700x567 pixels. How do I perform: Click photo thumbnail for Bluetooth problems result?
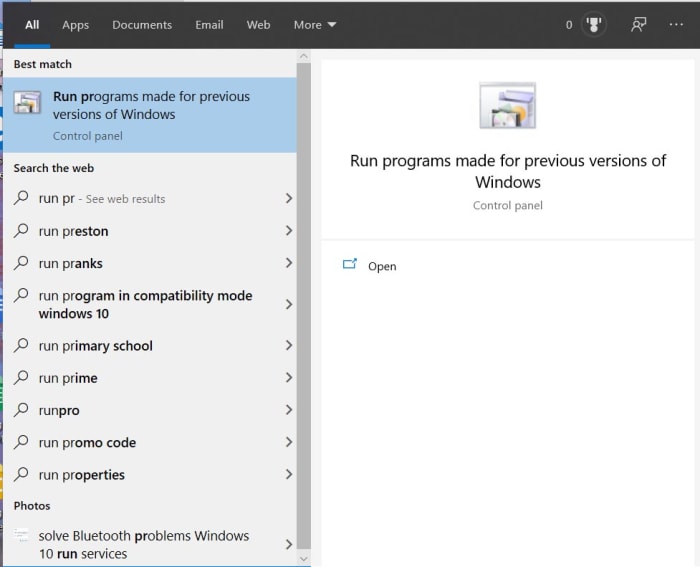pos(21,535)
